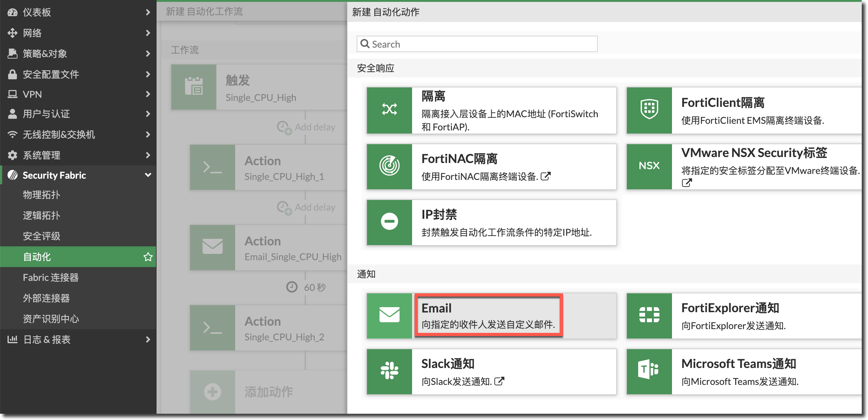The image size is (868, 420).
Task: Click the Email envelope icon in 通知
Action: pyautogui.click(x=389, y=315)
